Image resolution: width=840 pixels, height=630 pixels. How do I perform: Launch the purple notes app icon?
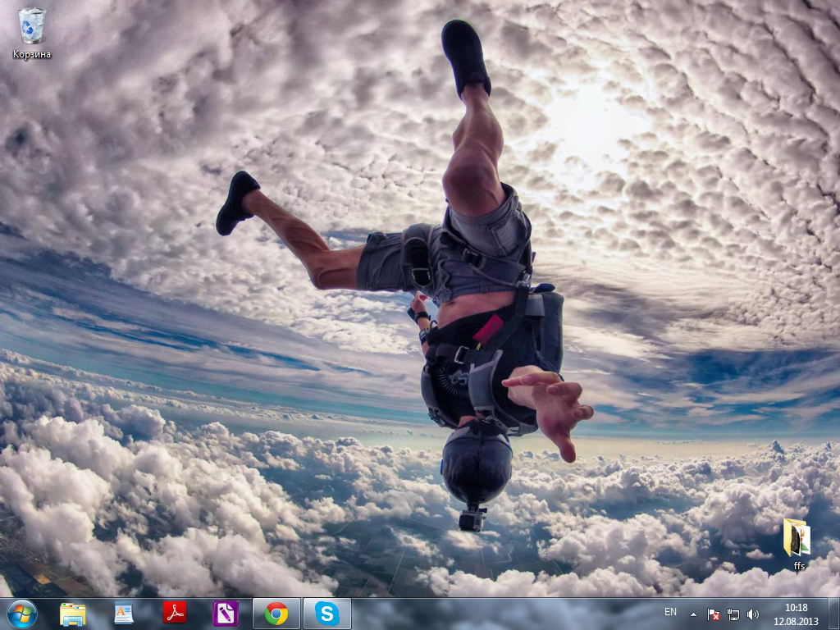click(226, 614)
